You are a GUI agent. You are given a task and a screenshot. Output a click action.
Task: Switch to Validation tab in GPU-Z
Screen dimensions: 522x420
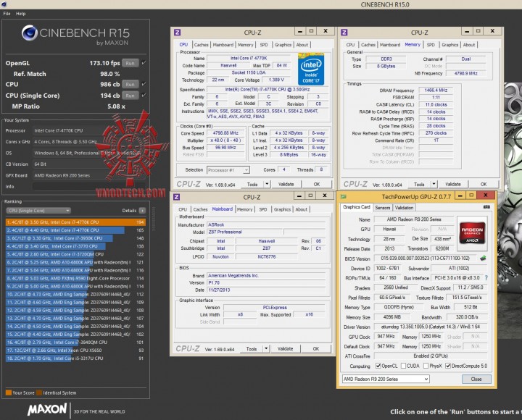pyautogui.click(x=404, y=208)
